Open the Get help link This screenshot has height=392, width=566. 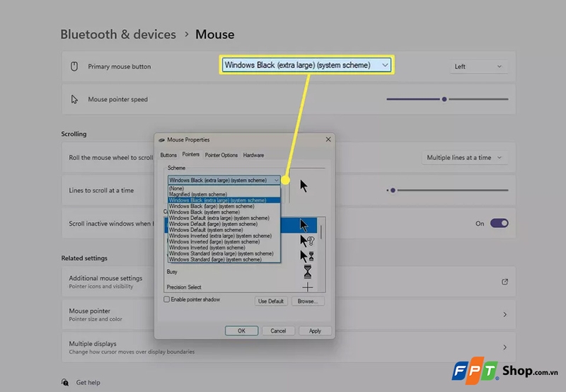pyautogui.click(x=88, y=382)
